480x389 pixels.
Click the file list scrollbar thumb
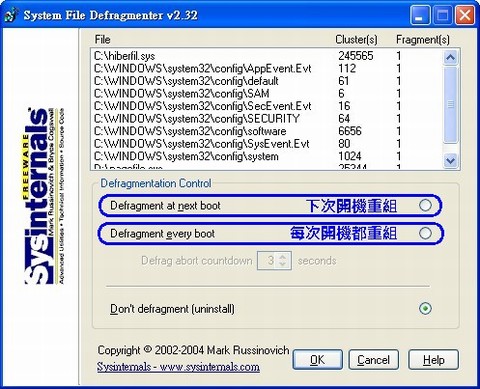[450, 105]
